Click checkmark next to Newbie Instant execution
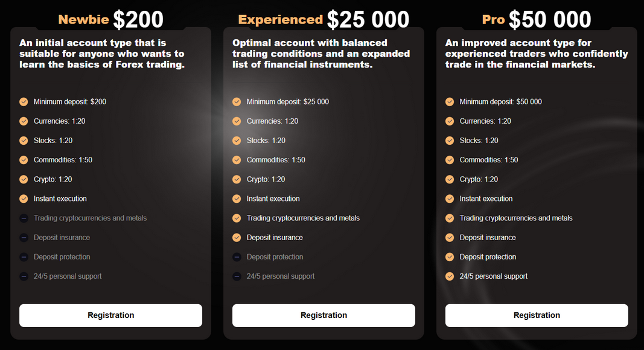Viewport: 644px width, 350px height. click(24, 199)
